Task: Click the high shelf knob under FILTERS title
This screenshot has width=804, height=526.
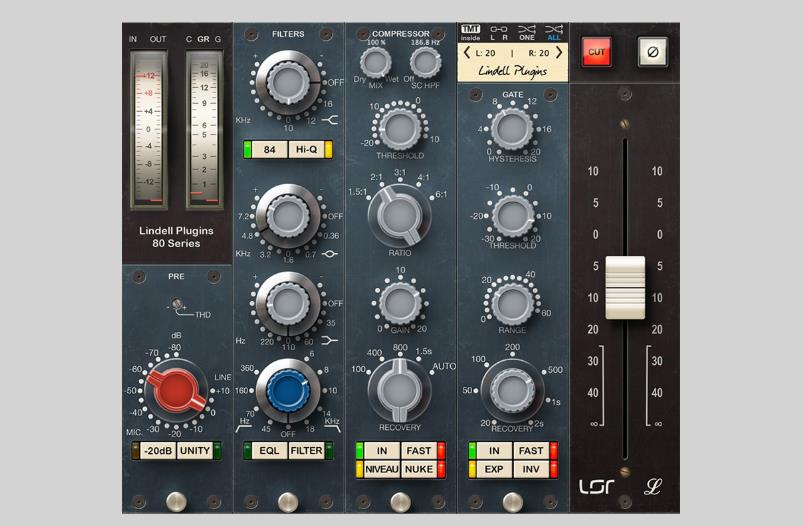Action: 288,83
